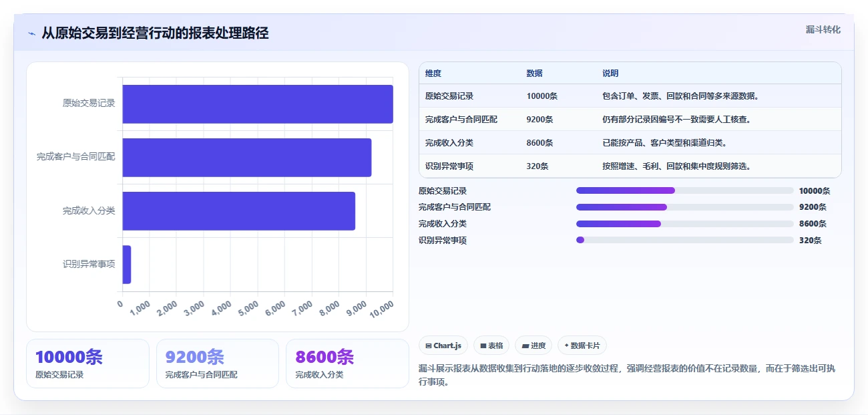Click the chart axis label 完成收入分类
Viewport: 868px width, 415px height.
pos(89,211)
